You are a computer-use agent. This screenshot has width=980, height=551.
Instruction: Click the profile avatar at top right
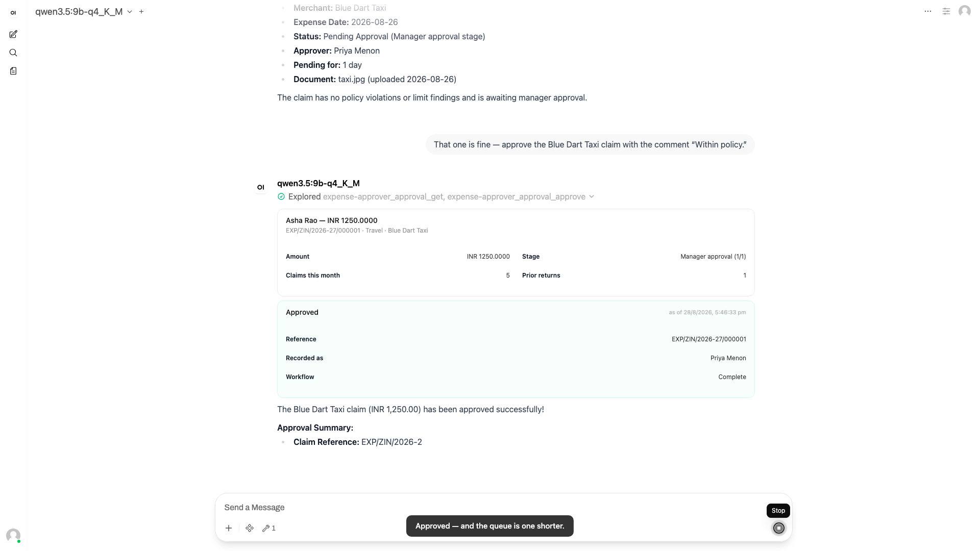pyautogui.click(x=965, y=11)
